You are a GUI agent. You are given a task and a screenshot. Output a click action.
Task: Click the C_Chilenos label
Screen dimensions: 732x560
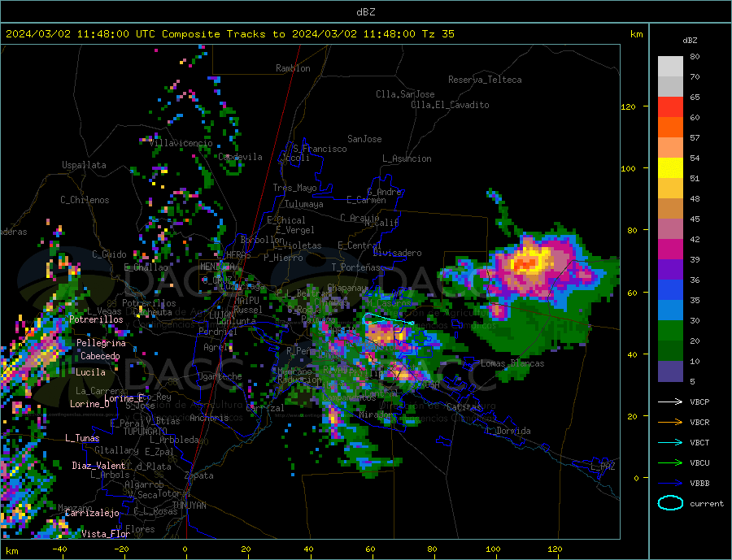(85, 200)
